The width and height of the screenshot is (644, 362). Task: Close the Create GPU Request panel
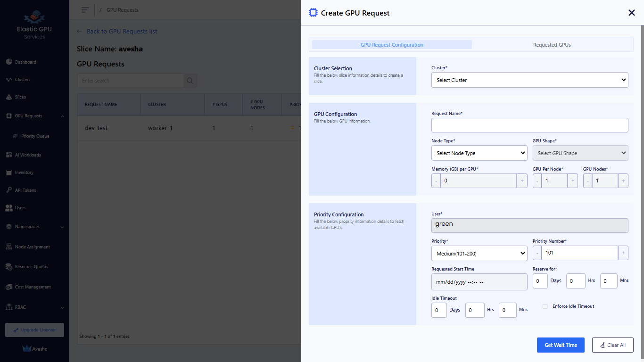tap(632, 13)
